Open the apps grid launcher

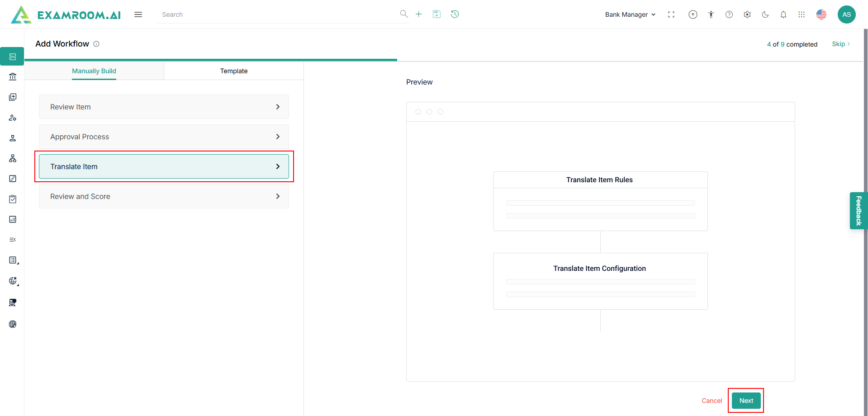coord(802,14)
